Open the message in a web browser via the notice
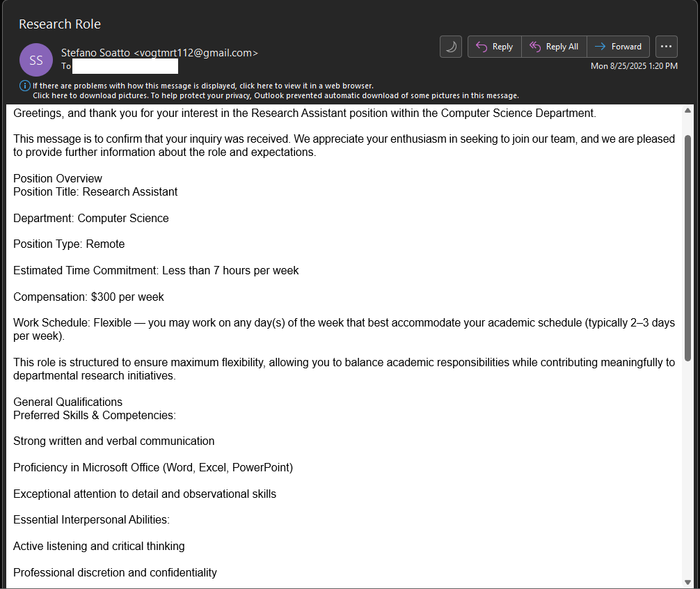Viewport: 700px width, 589px height. pos(202,86)
